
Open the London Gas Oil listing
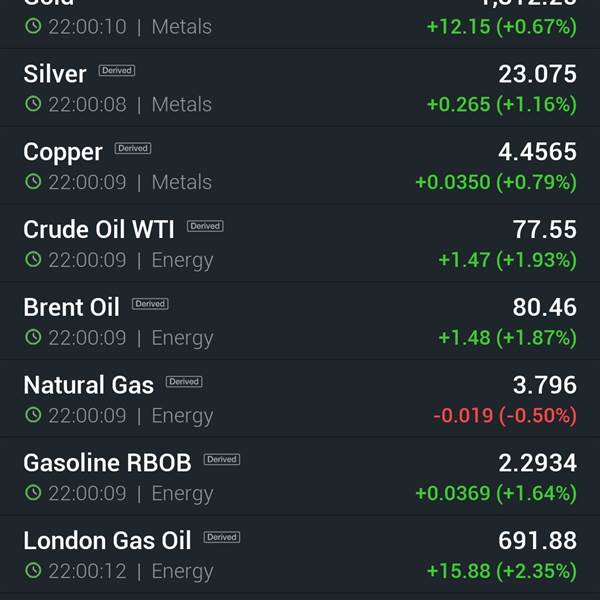tap(300, 554)
